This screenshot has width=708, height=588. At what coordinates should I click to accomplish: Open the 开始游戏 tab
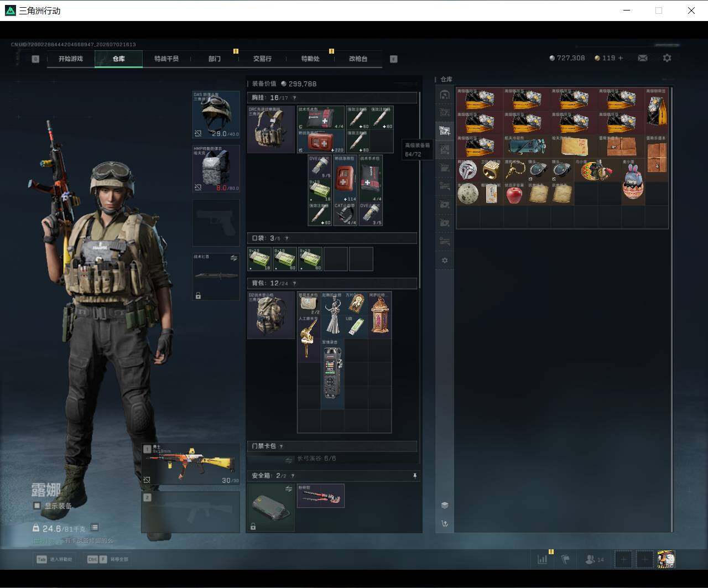[x=71, y=59]
